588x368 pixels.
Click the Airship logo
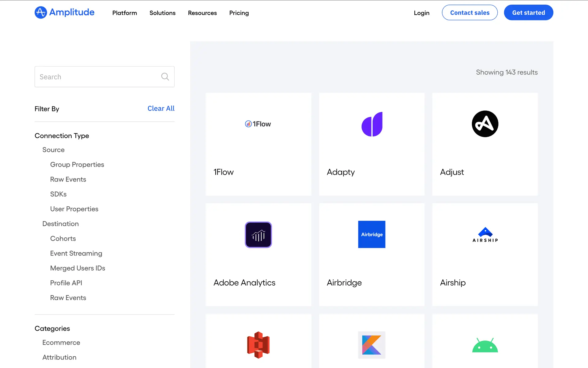[485, 235]
